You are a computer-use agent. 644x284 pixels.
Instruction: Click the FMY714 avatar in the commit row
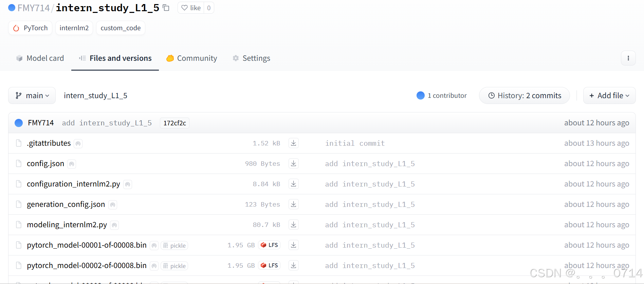19,123
